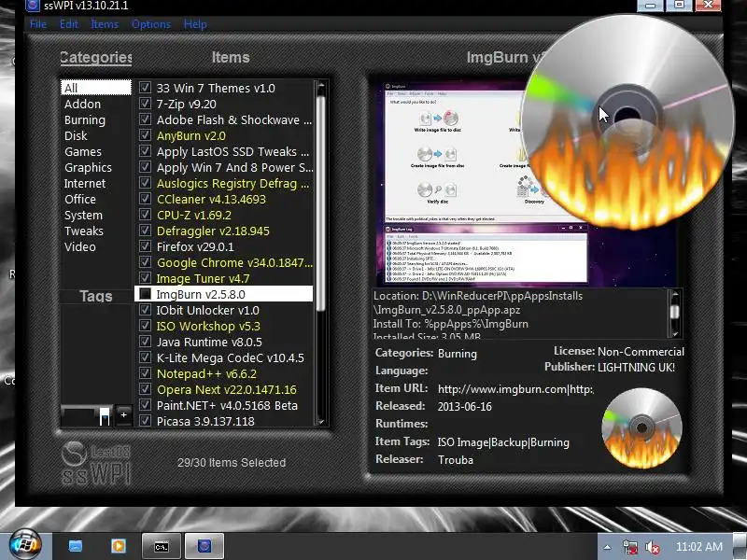Click the ssWPI taskbar button
The height and width of the screenshot is (560, 747).
pos(204,546)
